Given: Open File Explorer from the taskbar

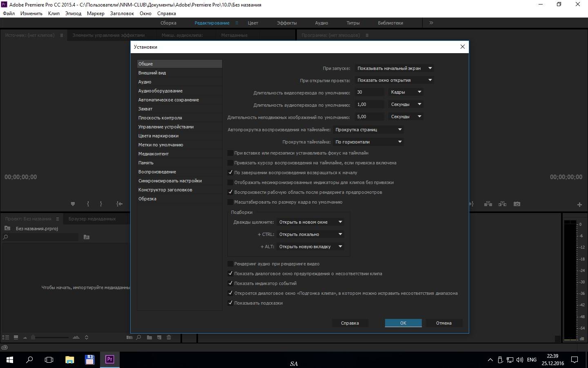Looking at the screenshot, I should pos(69,360).
